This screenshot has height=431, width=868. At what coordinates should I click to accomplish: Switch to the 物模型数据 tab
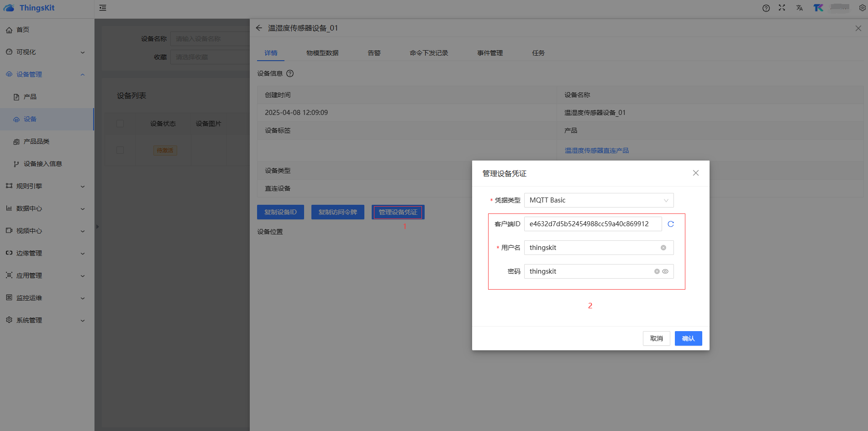[322, 53]
